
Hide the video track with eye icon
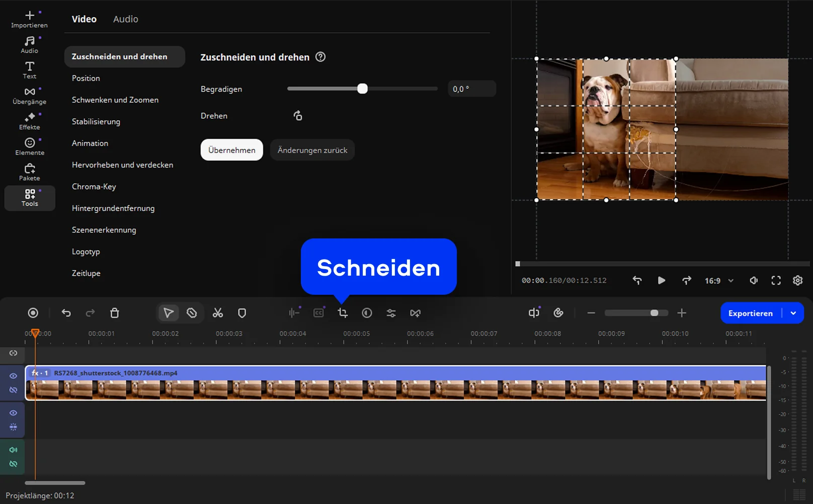[x=14, y=376]
